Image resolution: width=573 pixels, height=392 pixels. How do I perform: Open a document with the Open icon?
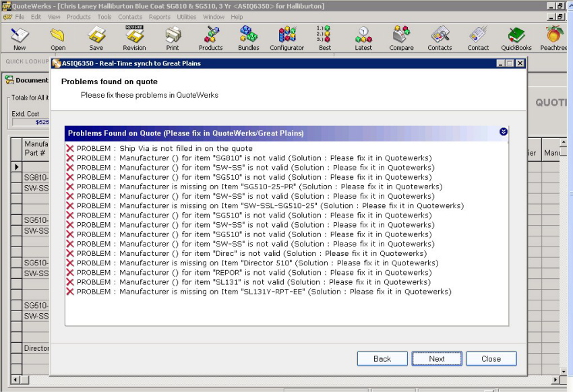click(58, 38)
